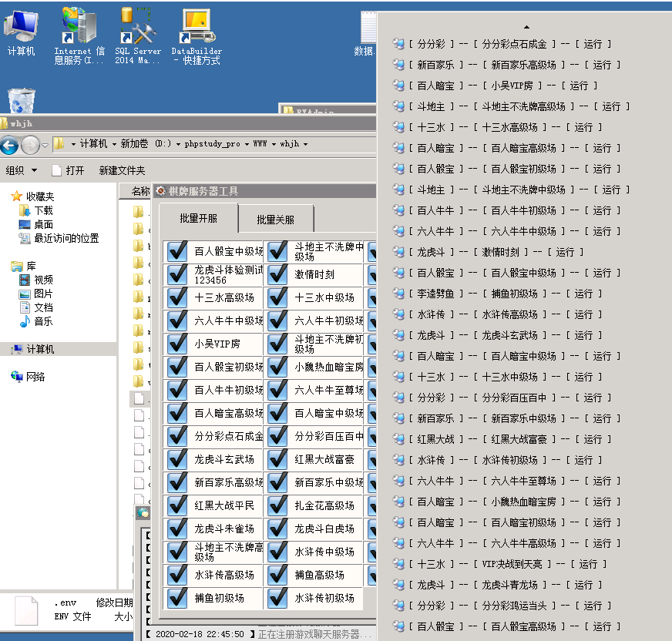Viewport: 672px width, 641px height.
Task: Uncheck the 百人骰宝中级场 checkbox
Action: coord(177,251)
